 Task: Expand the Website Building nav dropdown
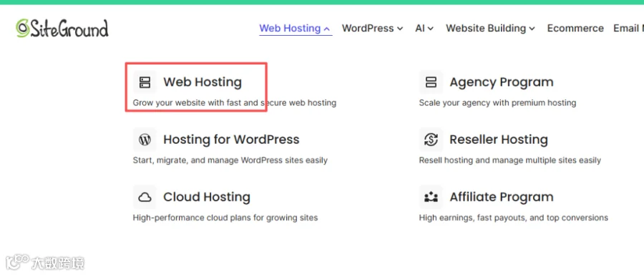tap(490, 29)
